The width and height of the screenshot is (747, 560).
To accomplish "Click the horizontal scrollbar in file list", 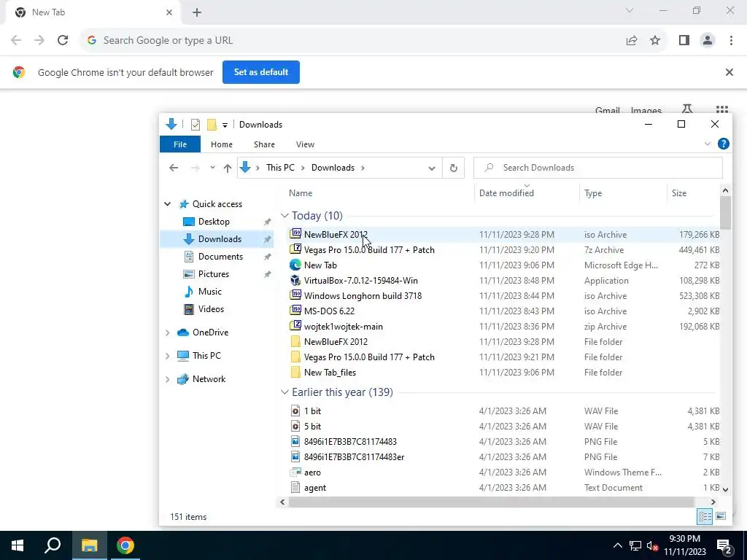I will point(491,502).
